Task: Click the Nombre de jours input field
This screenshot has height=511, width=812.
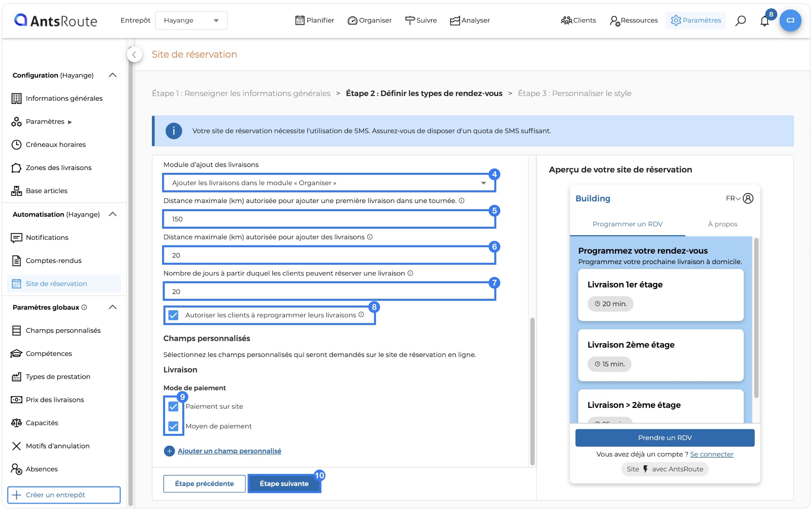Action: [329, 292]
